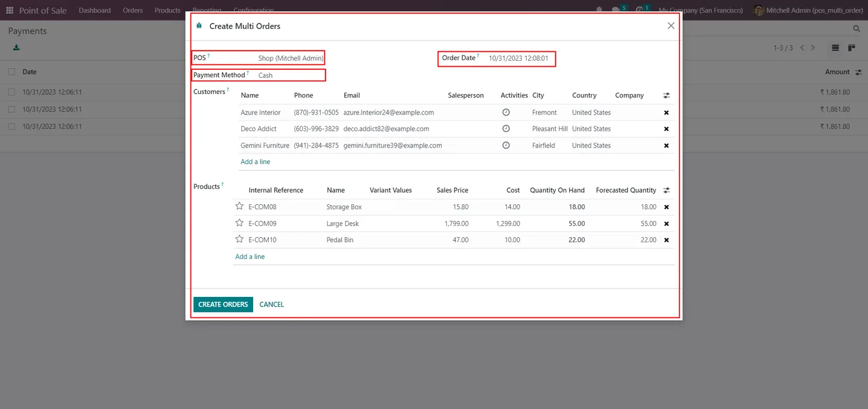This screenshot has width=868, height=409.
Task: Open the apps grid menu icon
Action: click(x=9, y=10)
